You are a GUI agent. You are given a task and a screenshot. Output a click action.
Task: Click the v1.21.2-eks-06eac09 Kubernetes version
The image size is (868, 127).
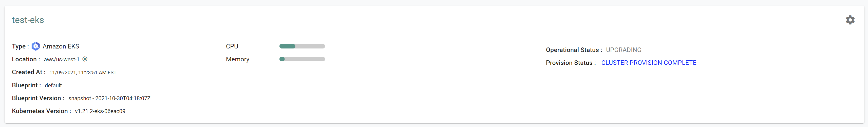point(100,111)
